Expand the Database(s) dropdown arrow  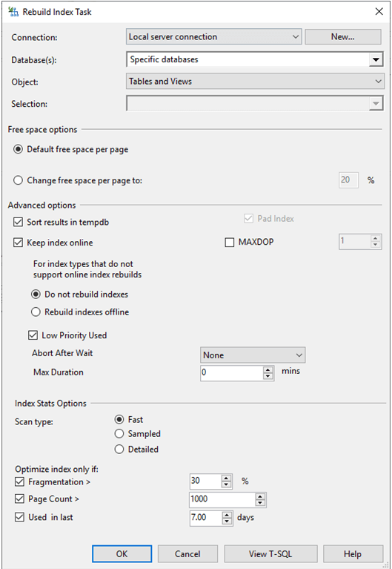376,59
